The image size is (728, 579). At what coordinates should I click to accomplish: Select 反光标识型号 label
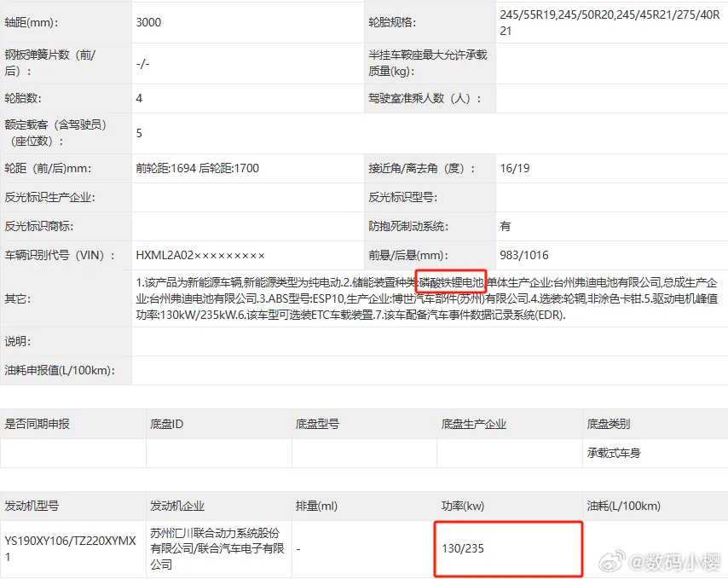pyautogui.click(x=403, y=197)
